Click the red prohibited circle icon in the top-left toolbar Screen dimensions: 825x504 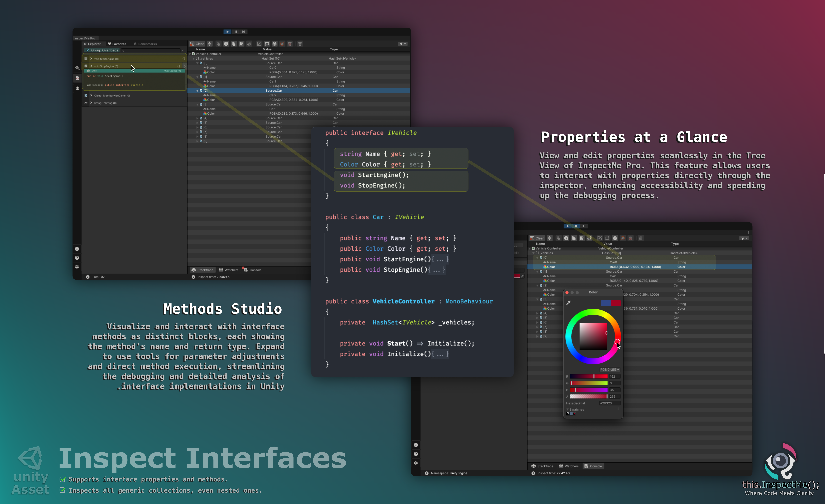pos(282,44)
